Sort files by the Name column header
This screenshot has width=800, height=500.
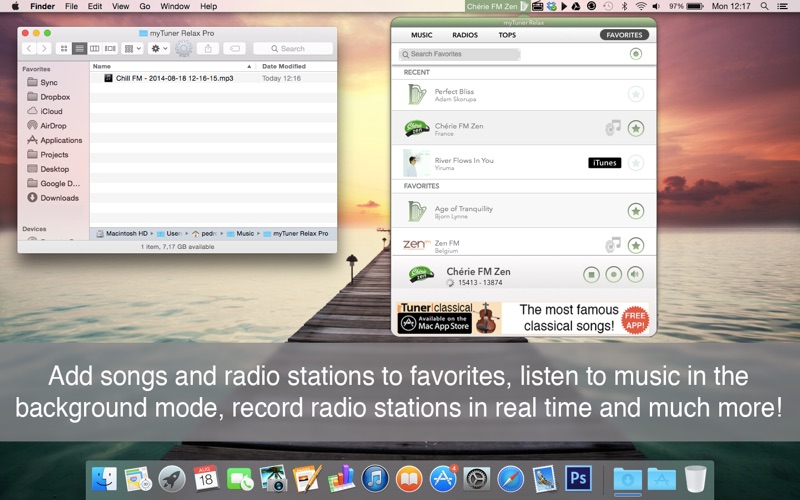(x=173, y=66)
